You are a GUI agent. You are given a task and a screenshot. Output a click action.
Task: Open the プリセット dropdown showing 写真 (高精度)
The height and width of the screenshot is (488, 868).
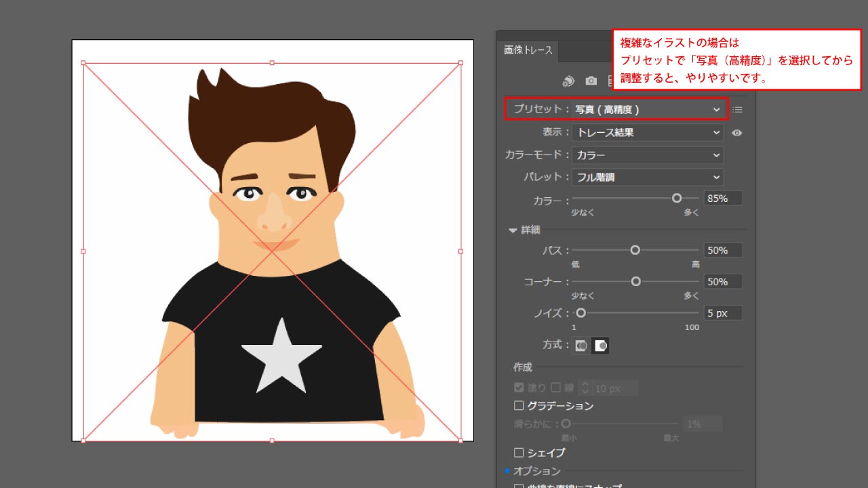[648, 109]
